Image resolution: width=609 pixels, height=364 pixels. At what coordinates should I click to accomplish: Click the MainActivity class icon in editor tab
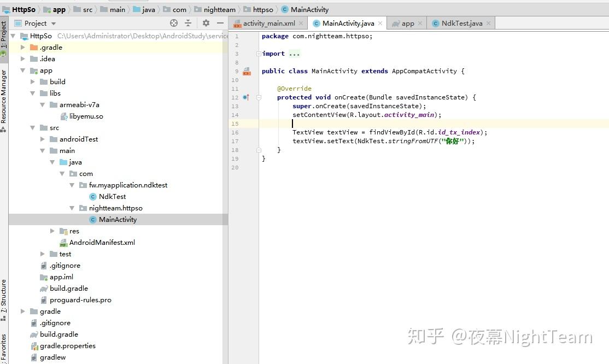316,24
